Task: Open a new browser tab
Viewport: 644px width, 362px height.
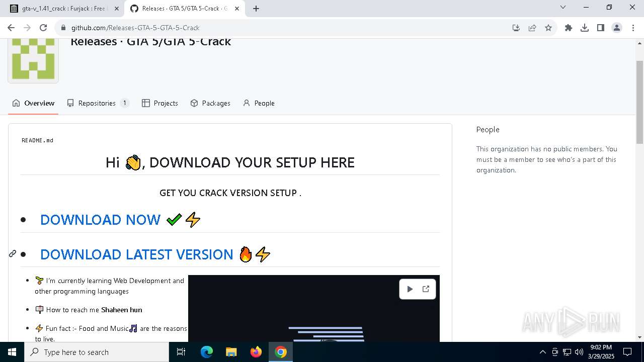Action: pos(256,9)
